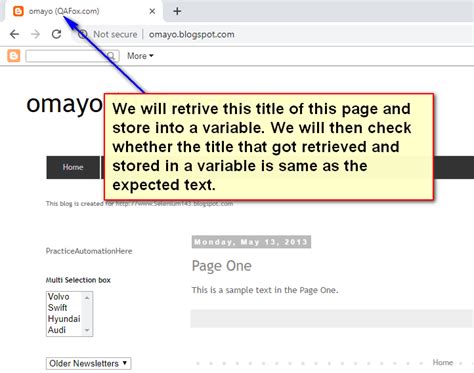Select the omayo (QAFox.com) tab
The width and height of the screenshot is (474, 373).
pos(83,11)
